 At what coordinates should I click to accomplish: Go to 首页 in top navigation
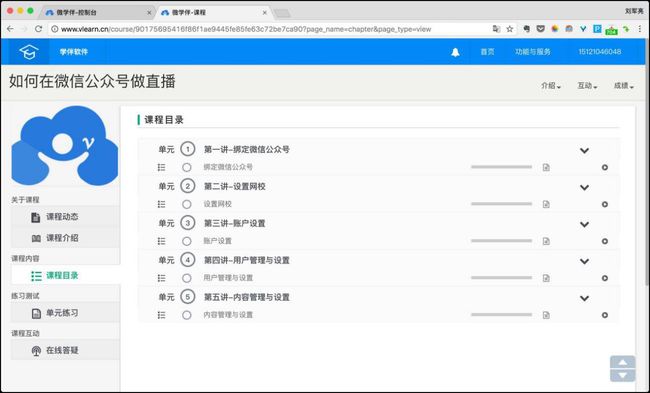(487, 52)
